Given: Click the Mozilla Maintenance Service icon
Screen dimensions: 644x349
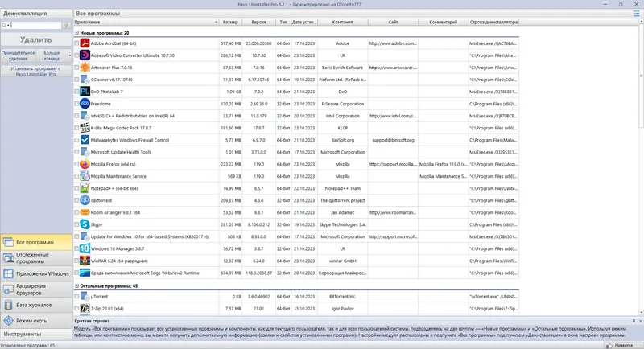Looking at the screenshot, I should point(85,176).
